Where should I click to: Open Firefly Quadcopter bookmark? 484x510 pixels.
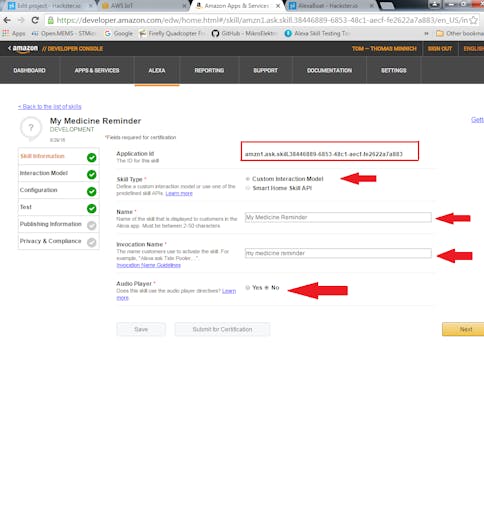click(x=172, y=33)
